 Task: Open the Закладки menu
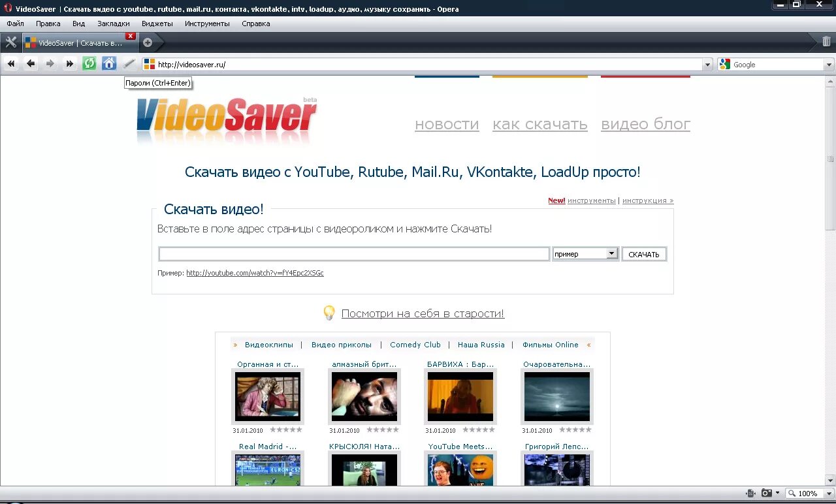[114, 24]
